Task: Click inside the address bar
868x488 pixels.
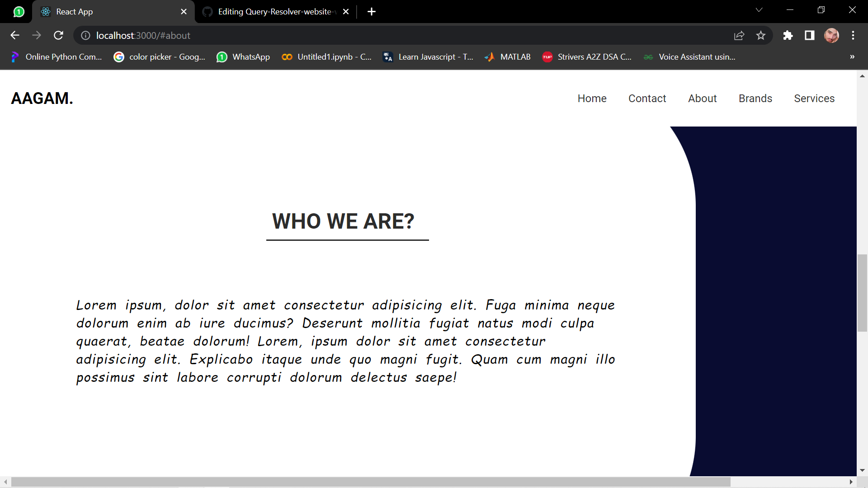Action: [316, 35]
